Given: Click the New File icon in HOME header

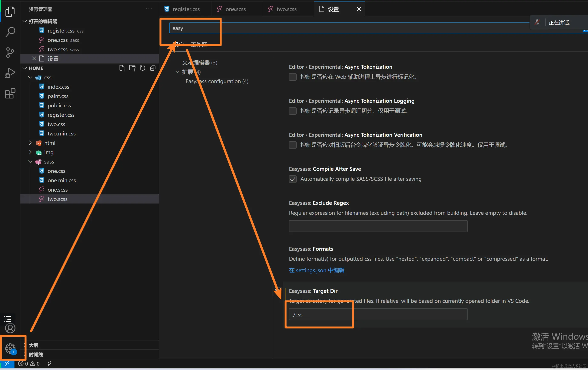Looking at the screenshot, I should [122, 68].
